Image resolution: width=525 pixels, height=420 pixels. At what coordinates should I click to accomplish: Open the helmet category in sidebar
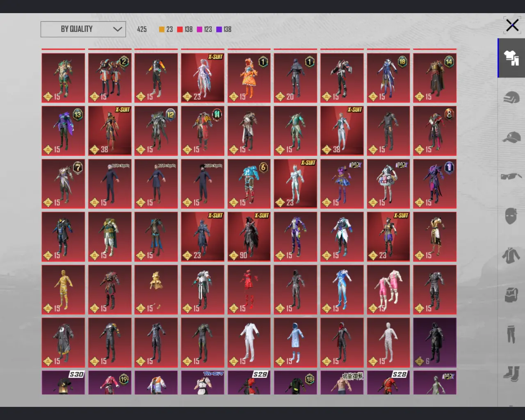(x=511, y=98)
